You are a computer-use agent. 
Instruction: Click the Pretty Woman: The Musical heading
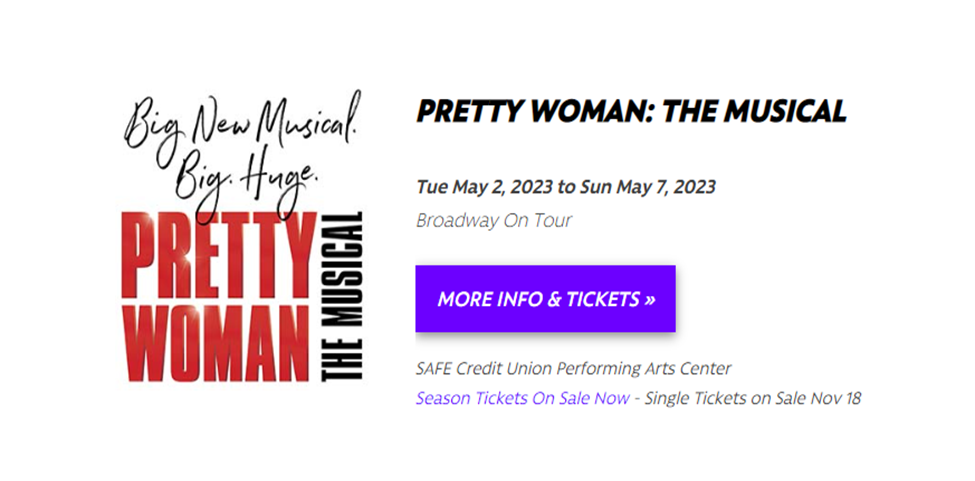pyautogui.click(x=631, y=111)
